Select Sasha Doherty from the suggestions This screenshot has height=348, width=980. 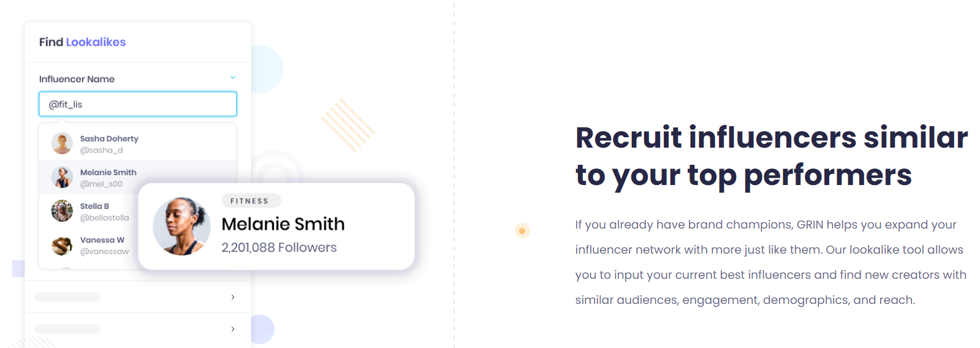tap(137, 144)
